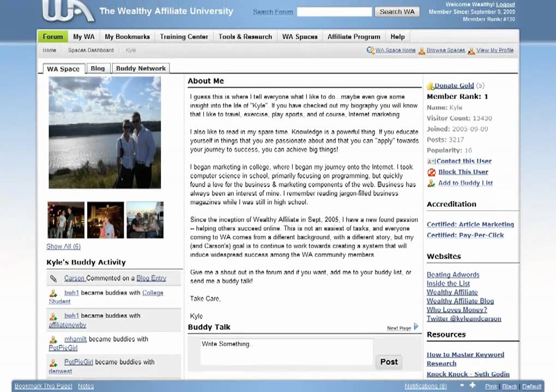The width and height of the screenshot is (556, 392).
Task: Click the Bookmark This Page link
Action: [x=43, y=386]
